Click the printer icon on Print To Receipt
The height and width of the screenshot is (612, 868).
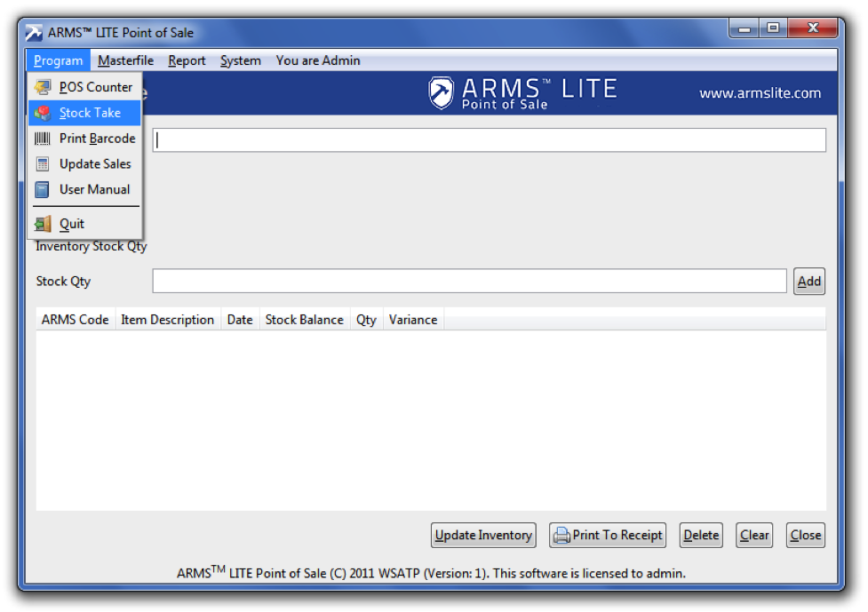pyautogui.click(x=561, y=535)
